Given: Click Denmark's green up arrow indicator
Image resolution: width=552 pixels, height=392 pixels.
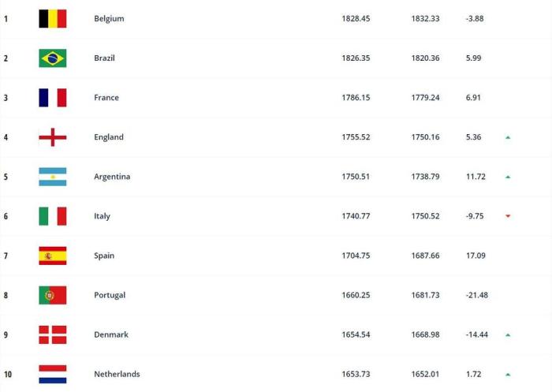Looking at the screenshot, I should (508, 334).
